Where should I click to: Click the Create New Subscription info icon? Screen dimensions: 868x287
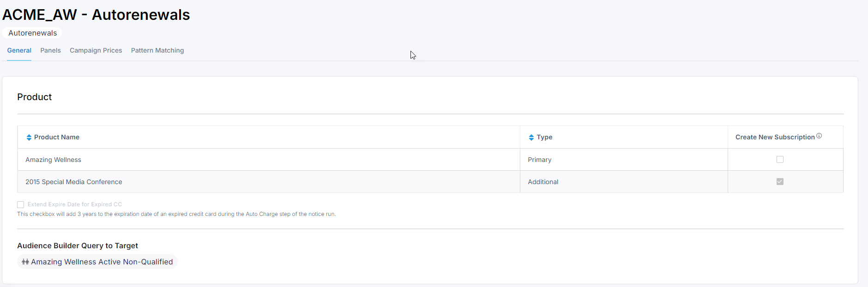[819, 136]
